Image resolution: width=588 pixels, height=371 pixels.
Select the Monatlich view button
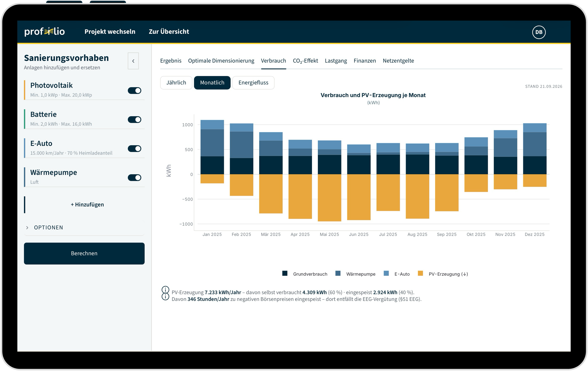[212, 83]
